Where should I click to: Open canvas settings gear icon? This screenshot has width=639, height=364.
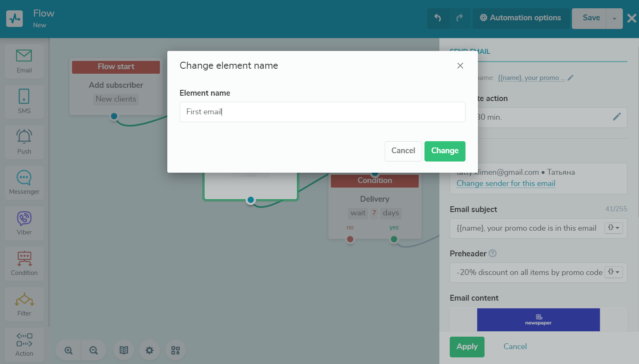pyautogui.click(x=150, y=350)
